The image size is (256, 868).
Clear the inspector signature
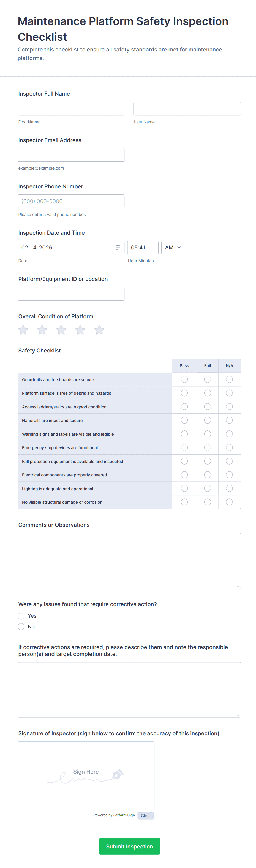point(146,815)
